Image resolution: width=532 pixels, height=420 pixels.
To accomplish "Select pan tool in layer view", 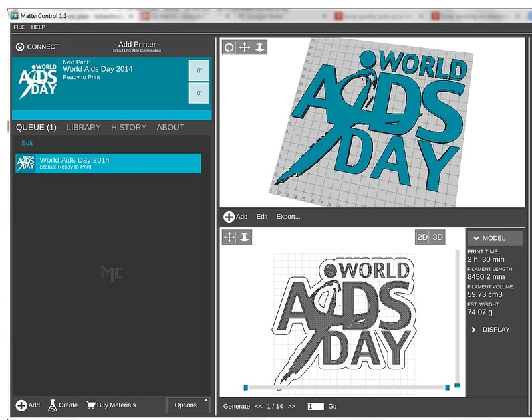I will tap(229, 237).
